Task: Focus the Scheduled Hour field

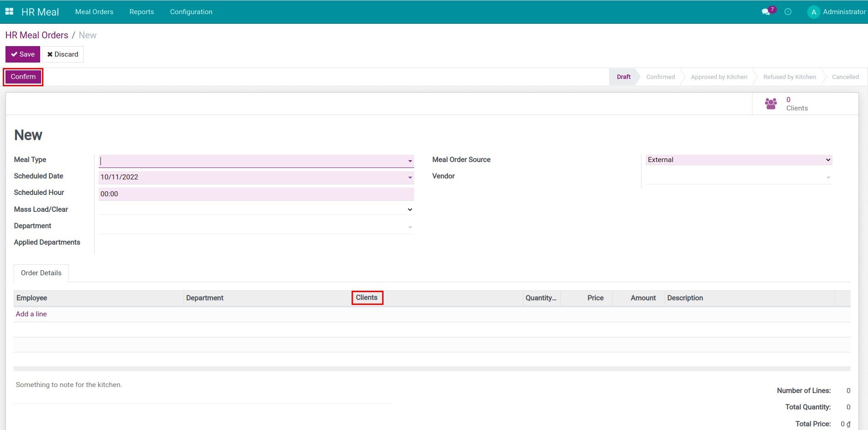Action: 256,194
